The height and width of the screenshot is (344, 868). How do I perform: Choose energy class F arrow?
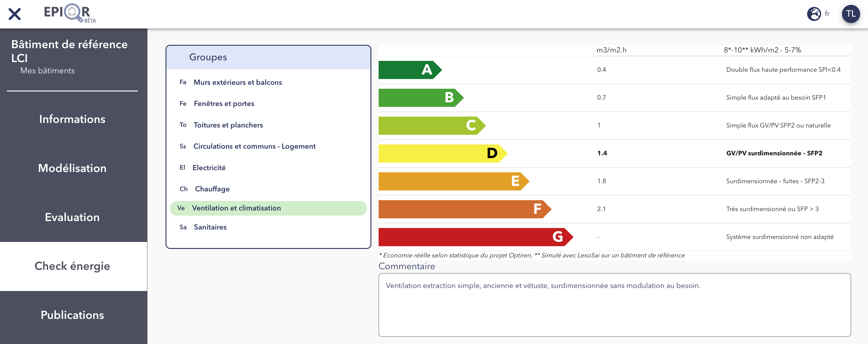[465, 209]
